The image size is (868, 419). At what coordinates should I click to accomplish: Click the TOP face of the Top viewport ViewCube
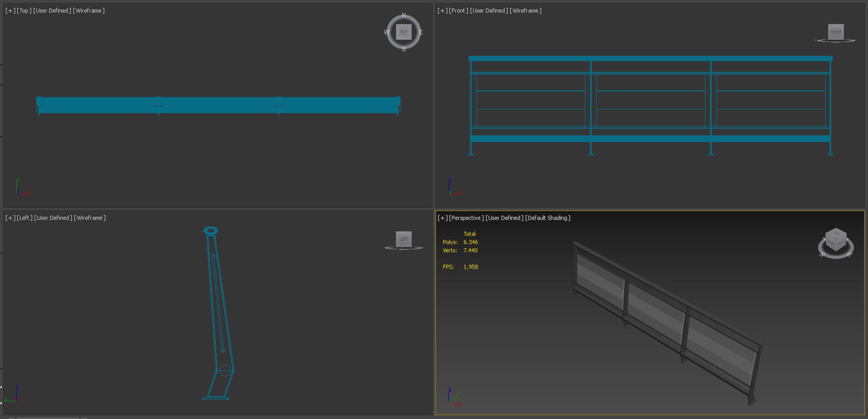404,32
